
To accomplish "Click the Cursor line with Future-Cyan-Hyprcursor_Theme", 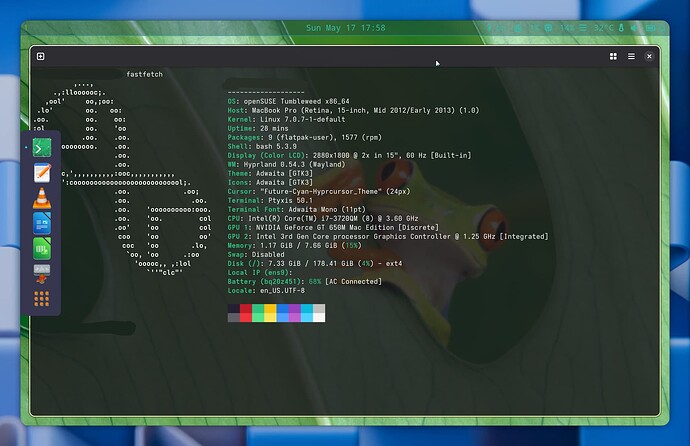I will [319, 191].
